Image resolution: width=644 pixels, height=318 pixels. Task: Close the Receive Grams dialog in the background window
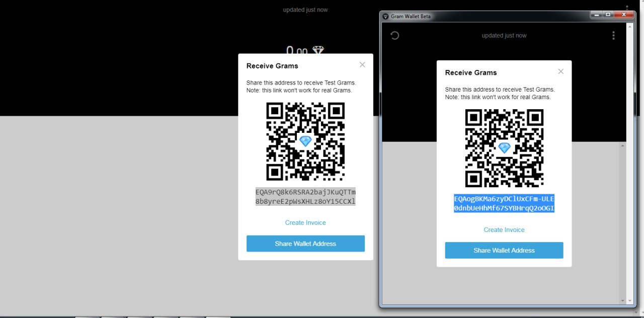click(x=362, y=64)
